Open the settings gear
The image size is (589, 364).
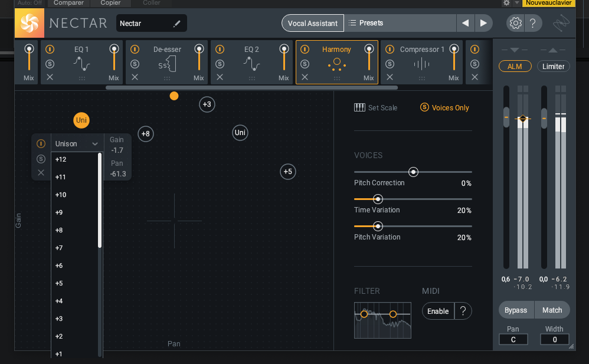515,22
